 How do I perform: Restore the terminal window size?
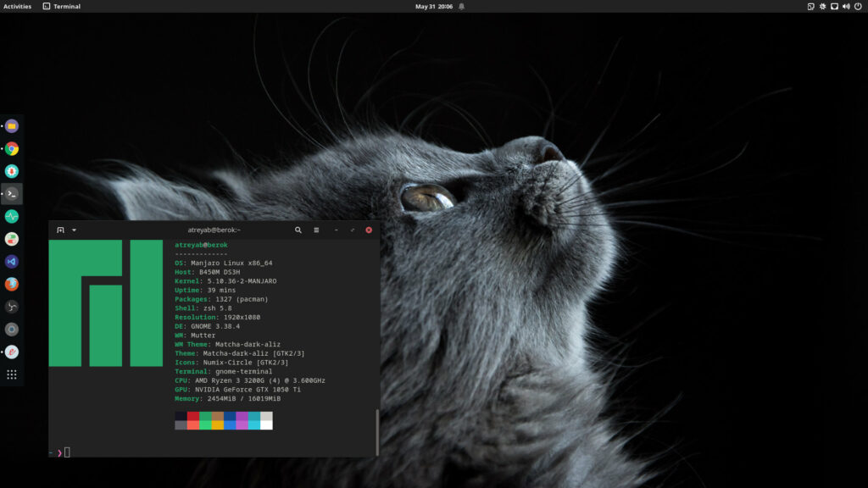pyautogui.click(x=353, y=230)
